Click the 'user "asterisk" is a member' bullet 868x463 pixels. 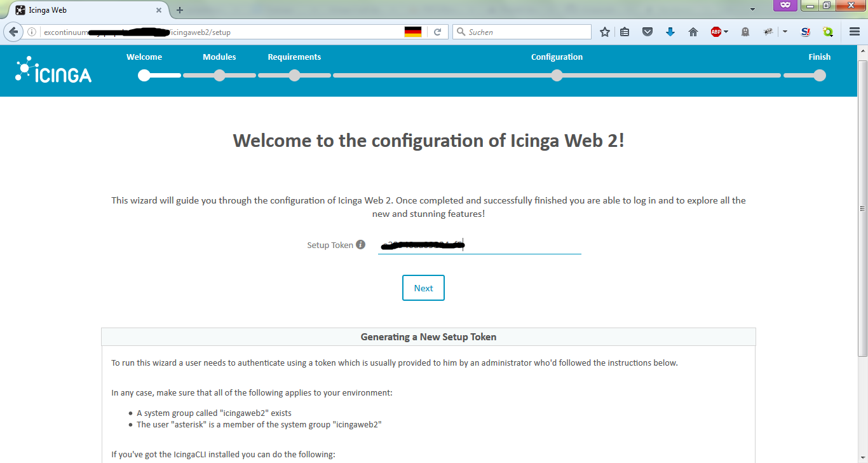[x=259, y=424]
